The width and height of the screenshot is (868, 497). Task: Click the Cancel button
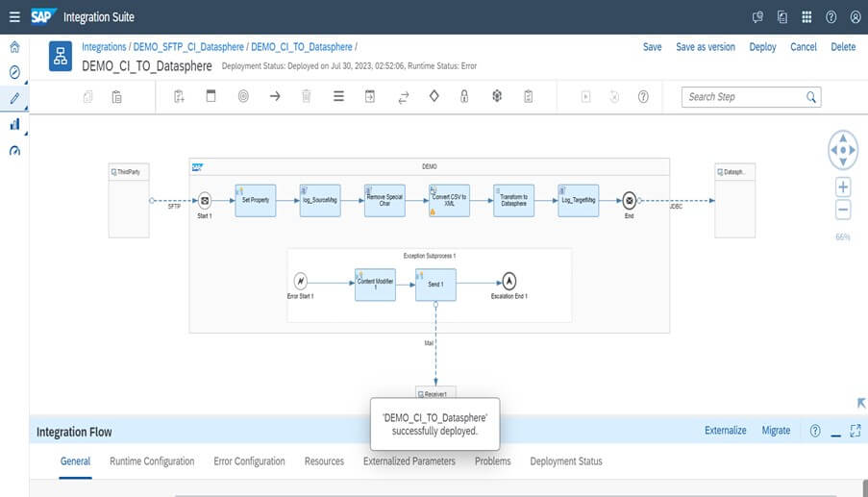804,47
